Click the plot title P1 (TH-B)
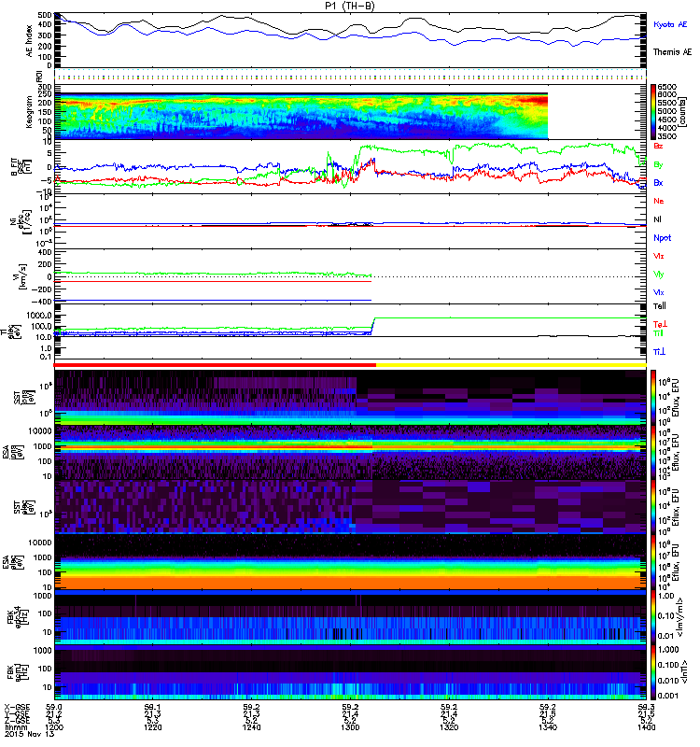 [349, 6]
